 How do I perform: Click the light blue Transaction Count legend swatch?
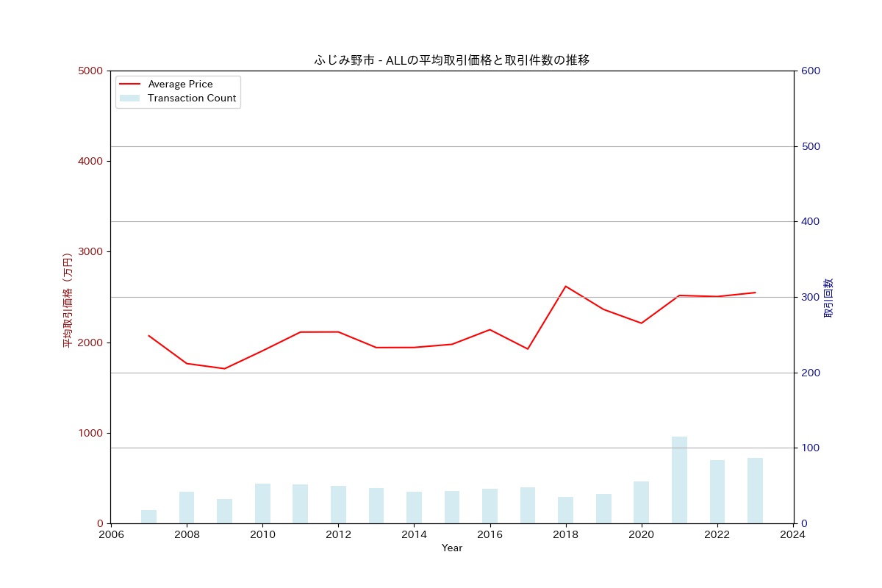coord(129,98)
